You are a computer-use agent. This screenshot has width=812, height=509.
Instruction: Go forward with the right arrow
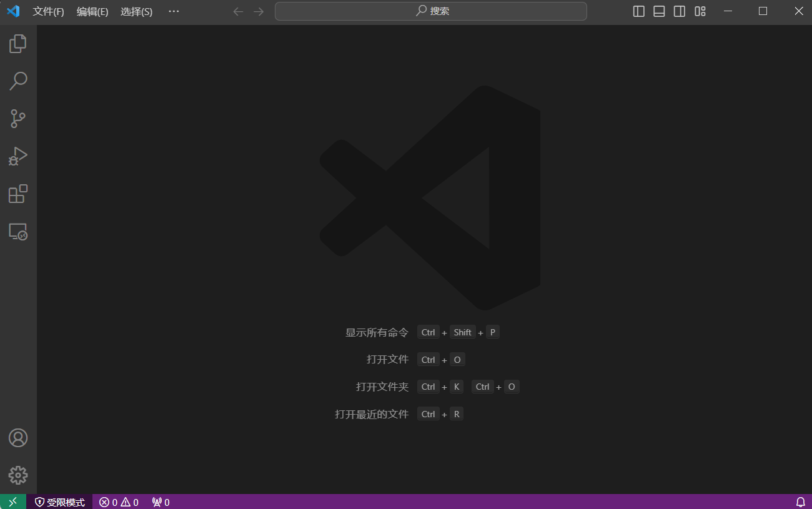coord(259,11)
